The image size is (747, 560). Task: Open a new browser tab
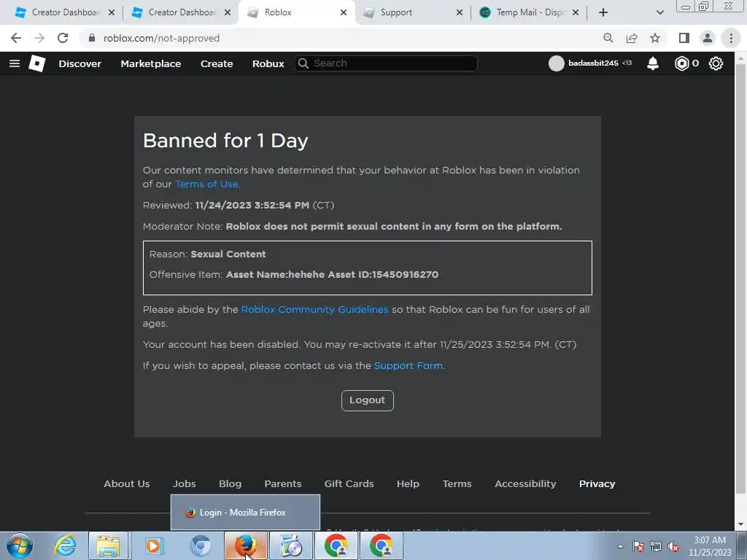point(603,12)
